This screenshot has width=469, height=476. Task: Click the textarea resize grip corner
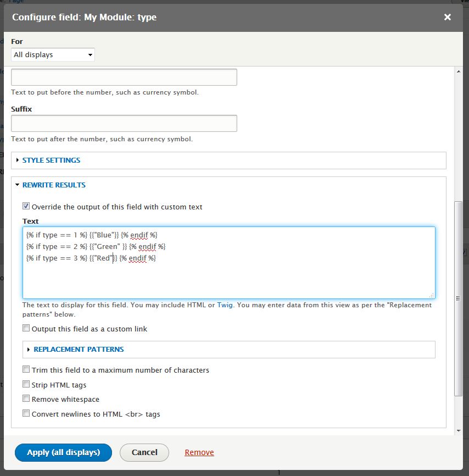tap(432, 295)
